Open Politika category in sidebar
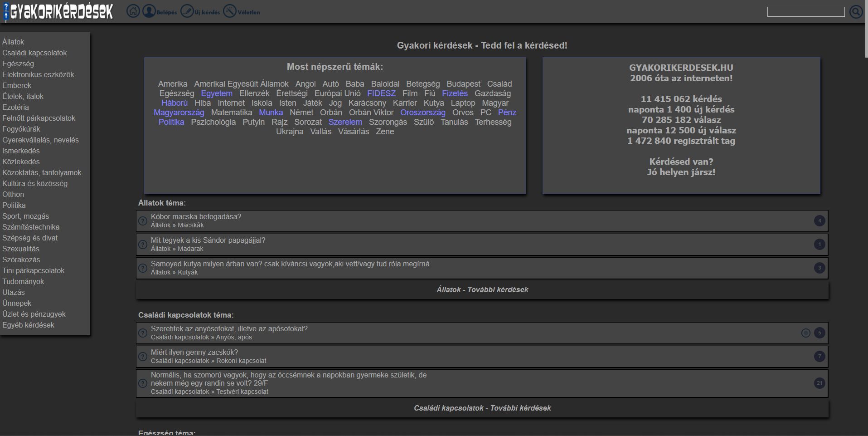 point(14,205)
